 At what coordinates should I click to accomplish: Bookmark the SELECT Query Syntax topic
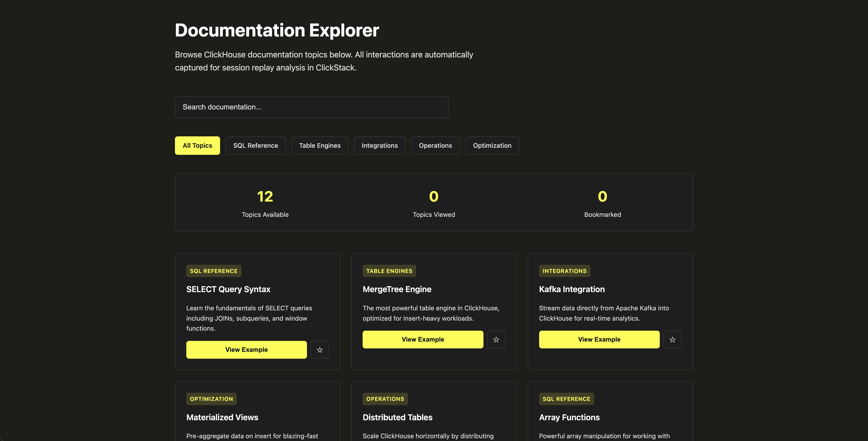pos(320,350)
